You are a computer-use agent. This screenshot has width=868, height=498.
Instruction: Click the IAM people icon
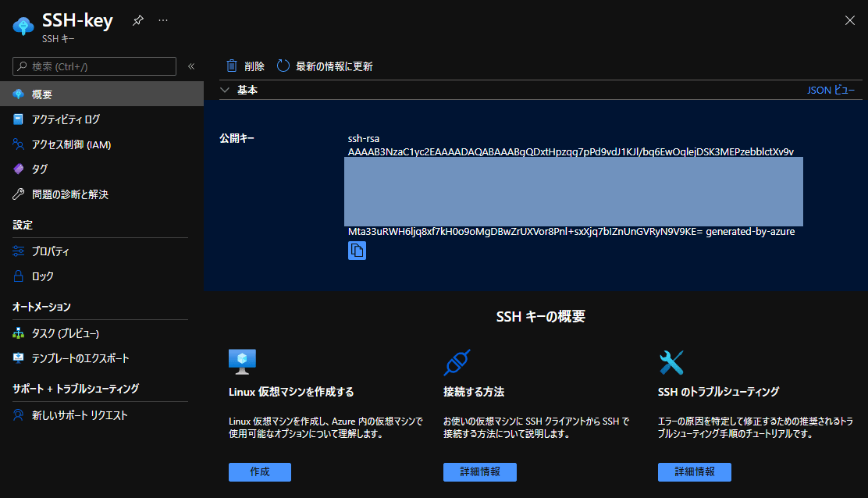(18, 144)
